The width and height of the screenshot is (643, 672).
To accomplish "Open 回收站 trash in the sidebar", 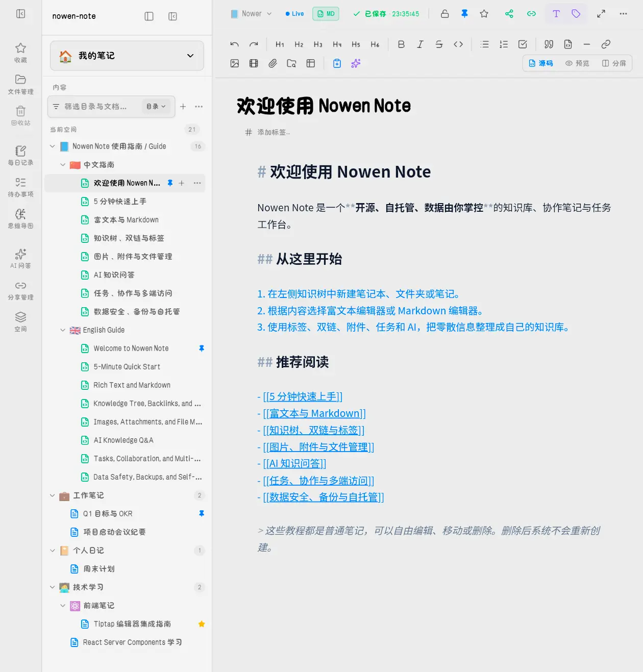I will coord(20,116).
